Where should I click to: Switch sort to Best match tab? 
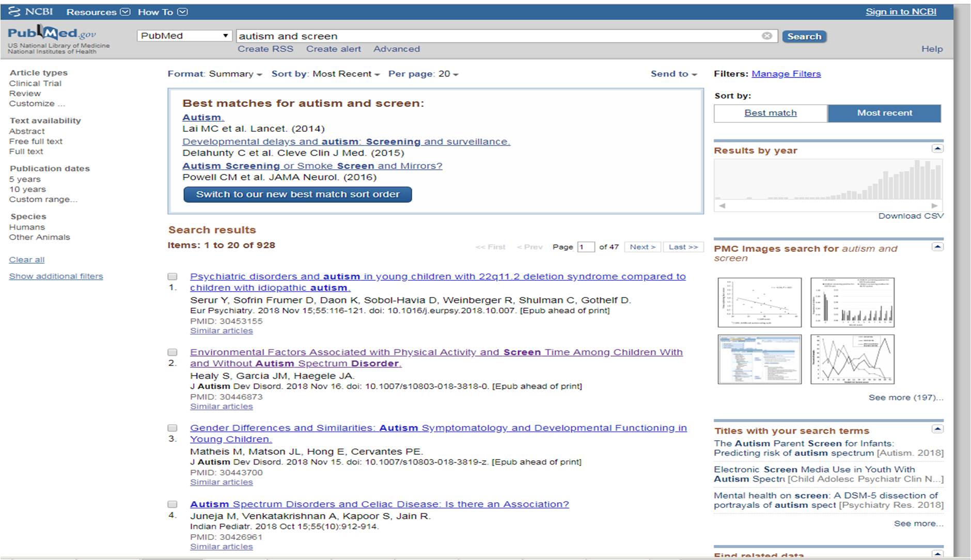tap(771, 113)
